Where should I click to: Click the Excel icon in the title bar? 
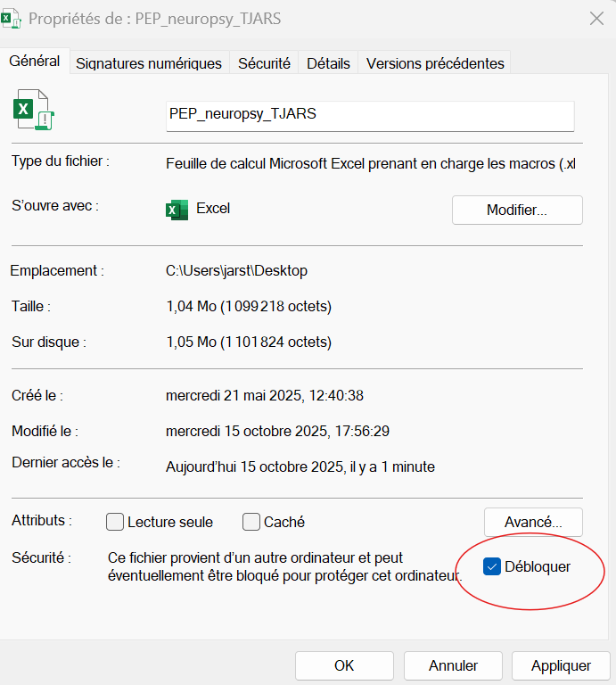(x=12, y=18)
